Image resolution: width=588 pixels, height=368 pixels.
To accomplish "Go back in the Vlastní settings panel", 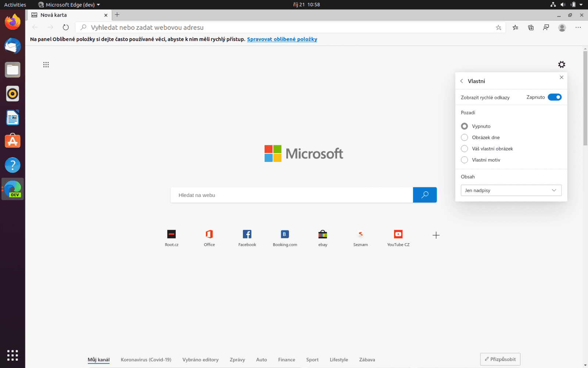I will pyautogui.click(x=462, y=81).
